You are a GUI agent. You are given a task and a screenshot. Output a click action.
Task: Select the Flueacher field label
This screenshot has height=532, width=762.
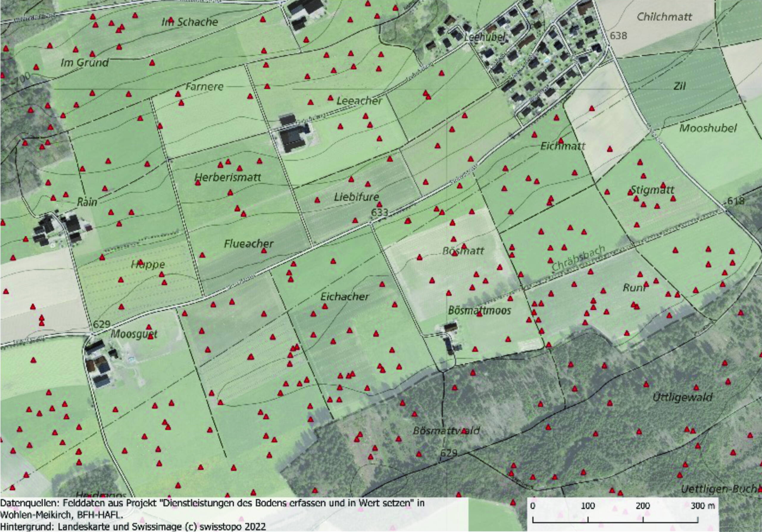249,244
